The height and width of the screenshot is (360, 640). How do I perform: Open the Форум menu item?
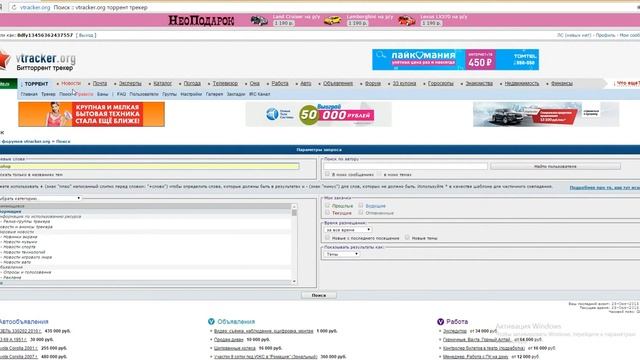[372, 83]
